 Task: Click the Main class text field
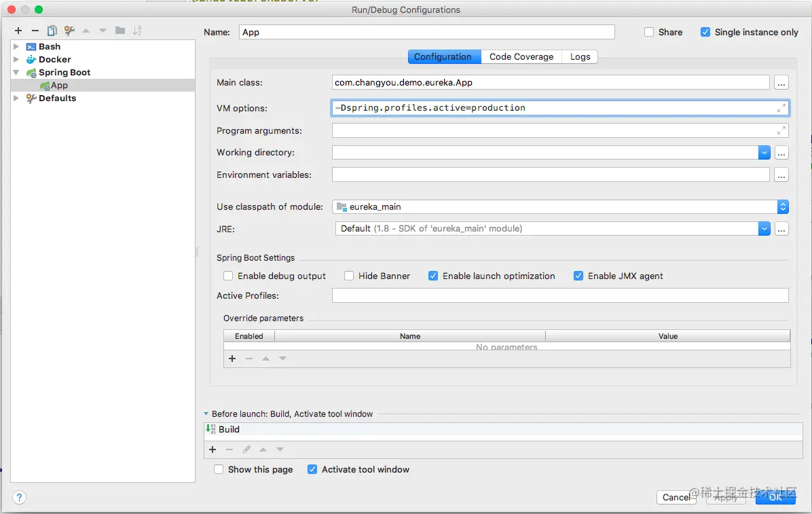pos(551,82)
